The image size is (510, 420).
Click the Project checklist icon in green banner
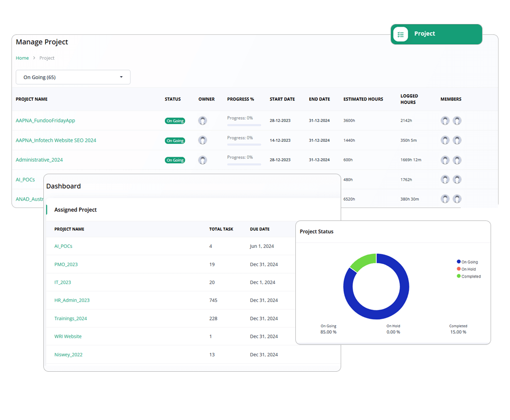pyautogui.click(x=400, y=34)
